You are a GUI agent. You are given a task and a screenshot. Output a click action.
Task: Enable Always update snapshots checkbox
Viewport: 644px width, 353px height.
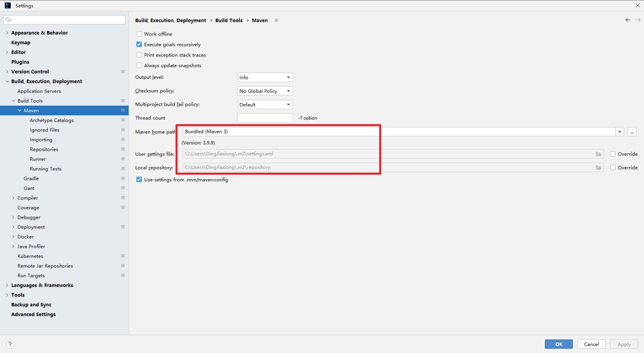[x=139, y=65]
